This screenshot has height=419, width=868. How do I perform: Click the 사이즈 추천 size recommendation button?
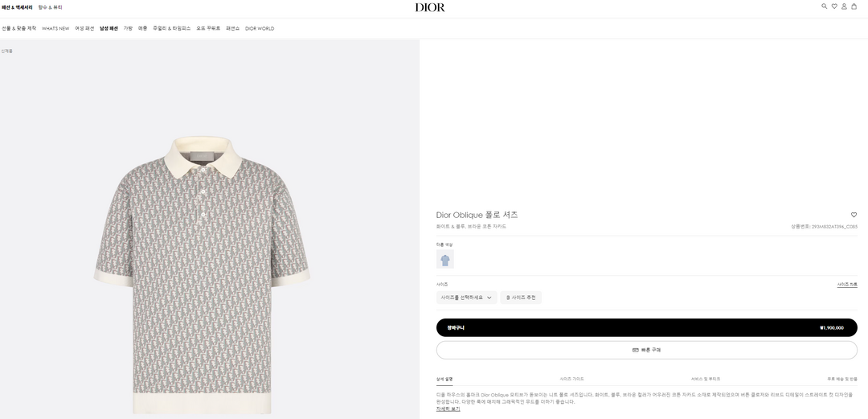(521, 298)
